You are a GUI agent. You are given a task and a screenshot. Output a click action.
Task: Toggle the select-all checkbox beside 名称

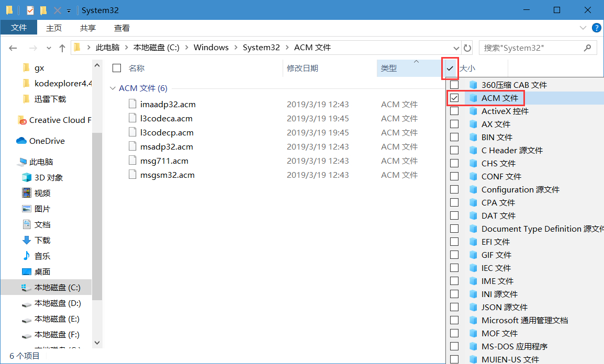tap(117, 68)
